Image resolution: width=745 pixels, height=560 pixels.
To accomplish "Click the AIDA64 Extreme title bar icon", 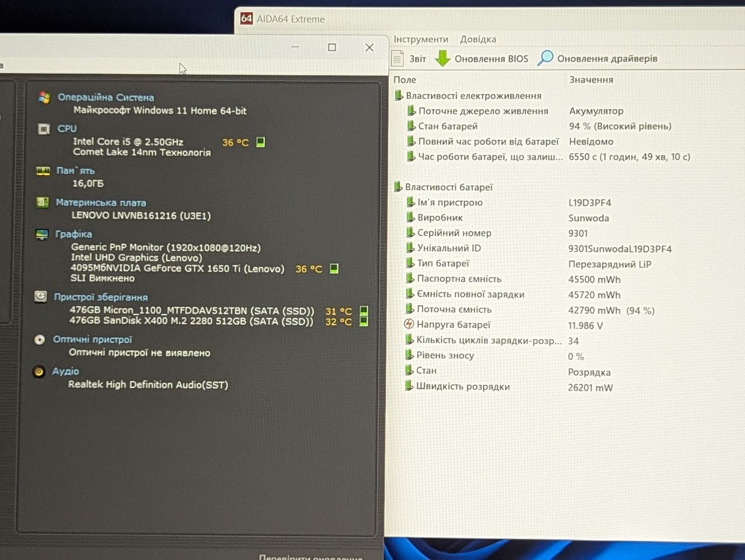I will point(247,19).
